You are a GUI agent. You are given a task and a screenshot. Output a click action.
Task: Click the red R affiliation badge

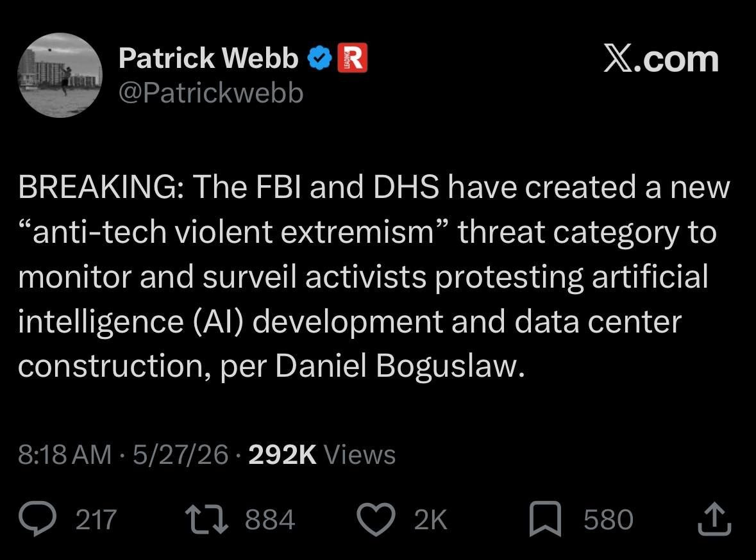pos(353,58)
